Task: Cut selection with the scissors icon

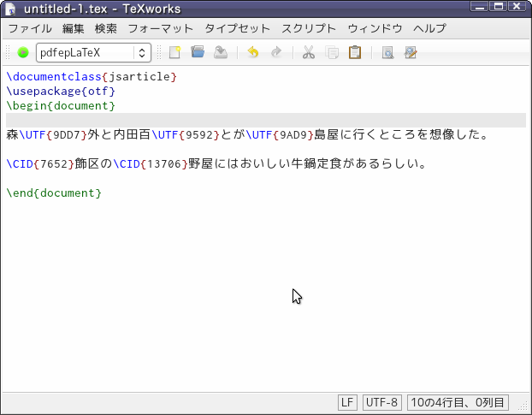Action: [309, 52]
